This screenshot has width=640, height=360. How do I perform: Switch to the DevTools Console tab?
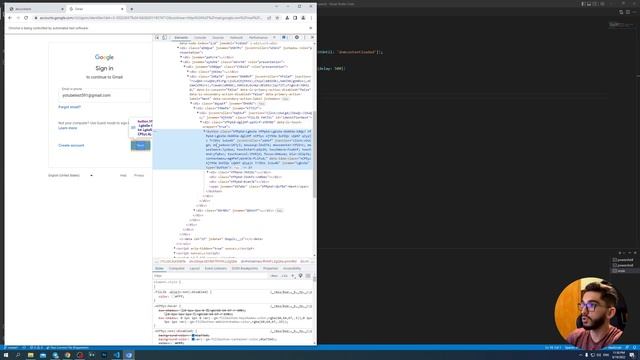[x=200, y=38]
